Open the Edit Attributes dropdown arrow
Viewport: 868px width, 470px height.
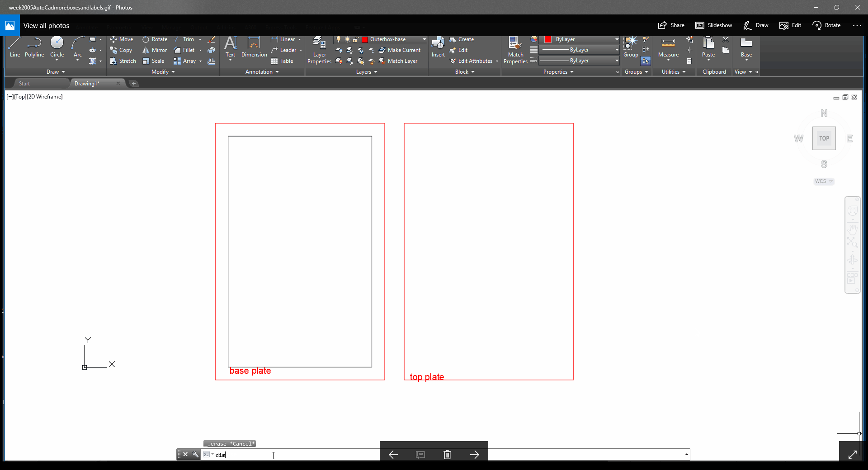click(497, 61)
